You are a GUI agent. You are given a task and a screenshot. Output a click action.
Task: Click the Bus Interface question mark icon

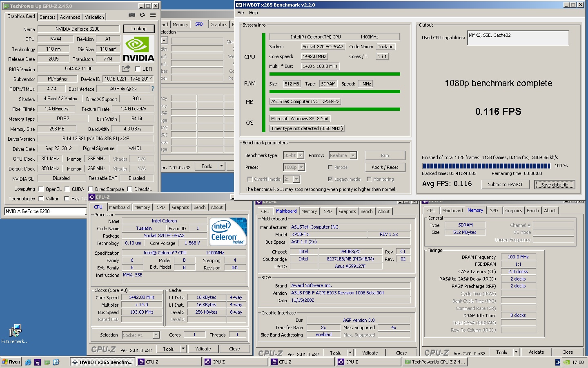152,88
